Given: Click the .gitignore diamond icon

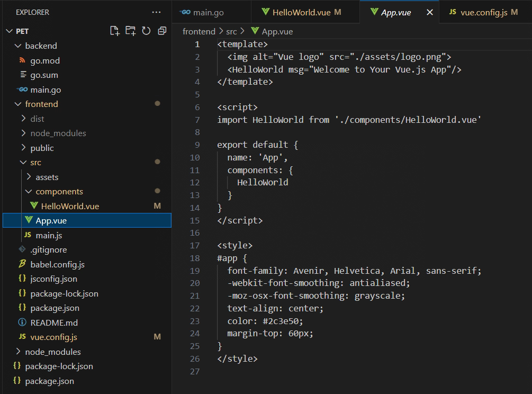Looking at the screenshot, I should (x=22, y=249).
